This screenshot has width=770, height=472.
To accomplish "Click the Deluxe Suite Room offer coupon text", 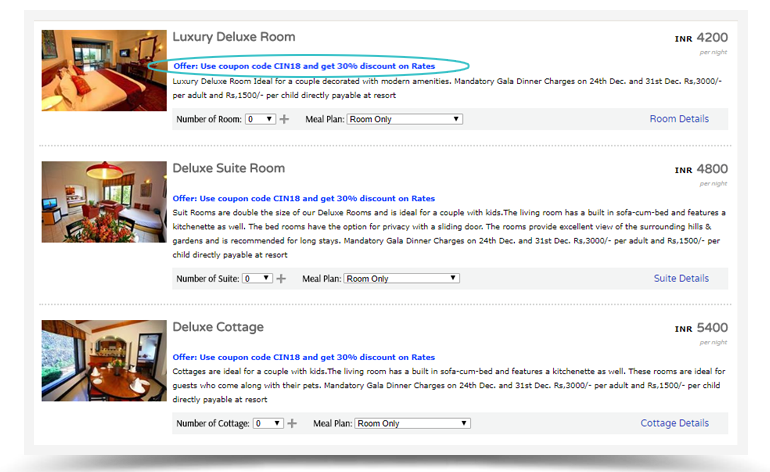I will point(303,198).
